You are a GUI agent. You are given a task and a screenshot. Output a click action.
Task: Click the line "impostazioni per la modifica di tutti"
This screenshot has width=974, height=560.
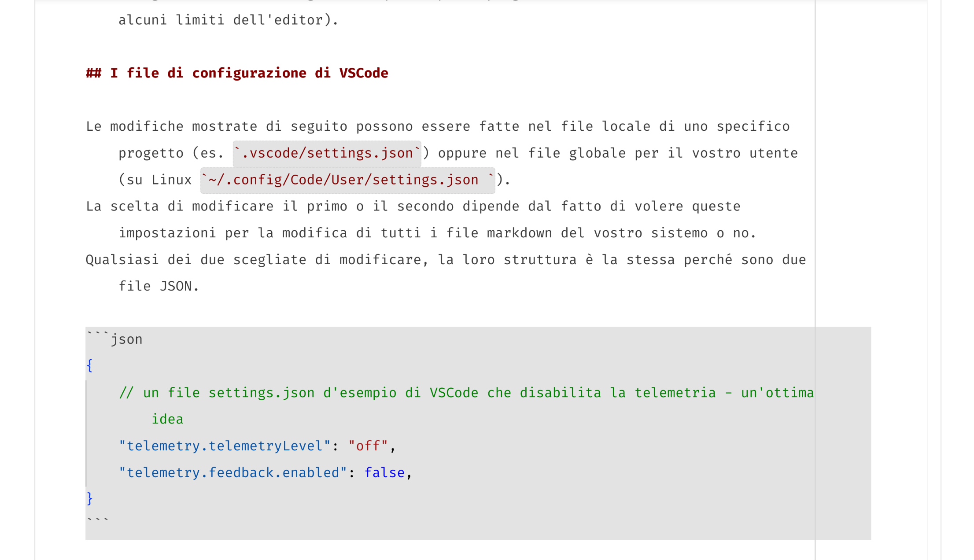click(x=438, y=233)
